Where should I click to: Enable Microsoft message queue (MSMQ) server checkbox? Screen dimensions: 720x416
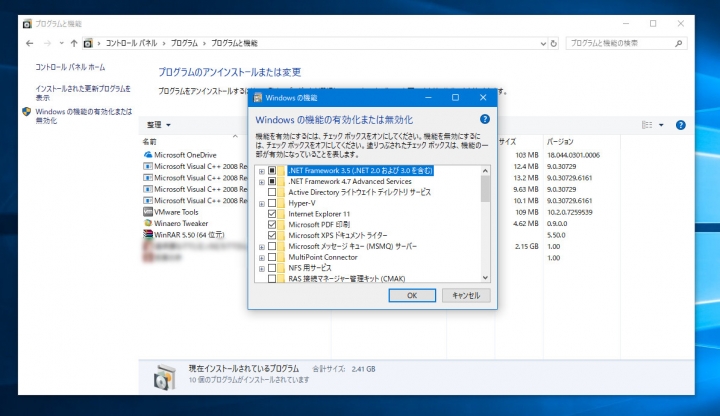point(272,246)
